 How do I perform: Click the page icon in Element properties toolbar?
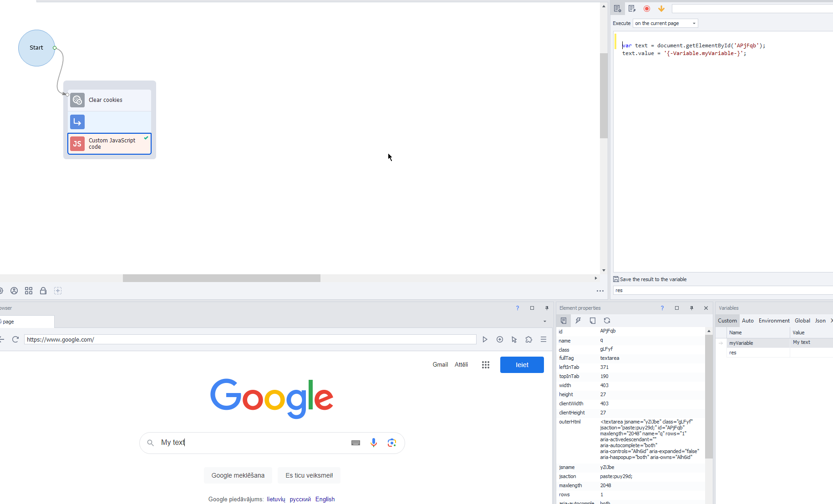click(593, 321)
